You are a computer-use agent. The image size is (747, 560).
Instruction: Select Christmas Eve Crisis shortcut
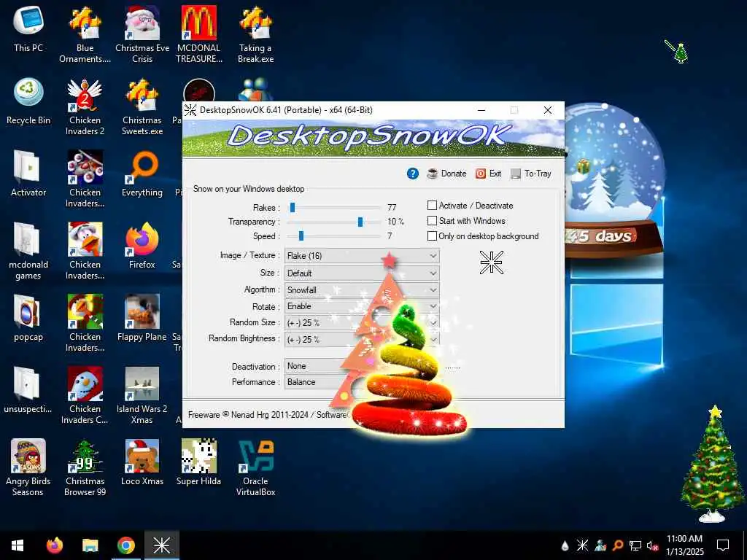[142, 34]
